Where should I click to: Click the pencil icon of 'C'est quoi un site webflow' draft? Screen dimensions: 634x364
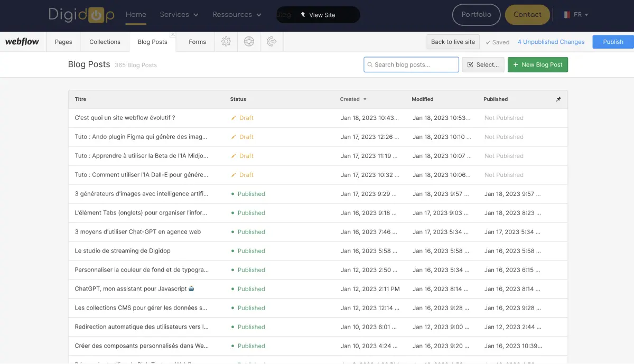pyautogui.click(x=234, y=118)
